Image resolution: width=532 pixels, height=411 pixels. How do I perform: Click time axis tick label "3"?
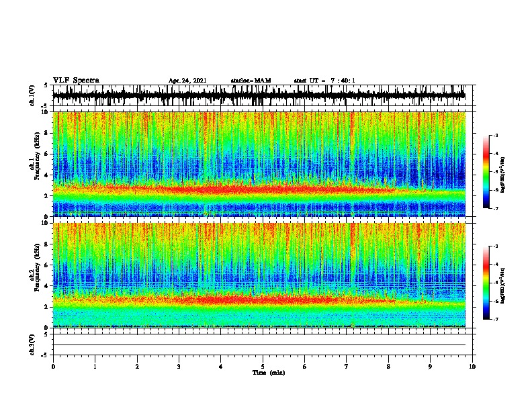point(179,367)
